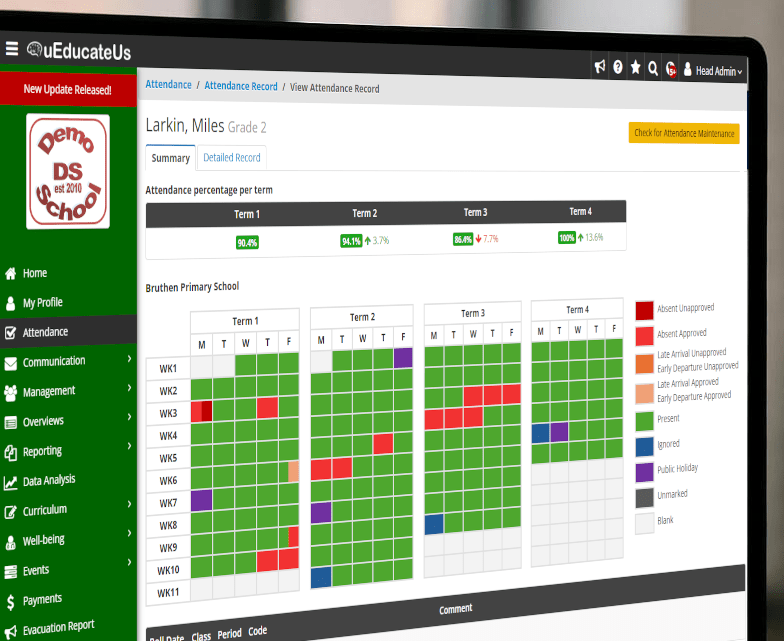
Task: Click the Absent Unapproved red legend swatch
Action: pyautogui.click(x=645, y=311)
